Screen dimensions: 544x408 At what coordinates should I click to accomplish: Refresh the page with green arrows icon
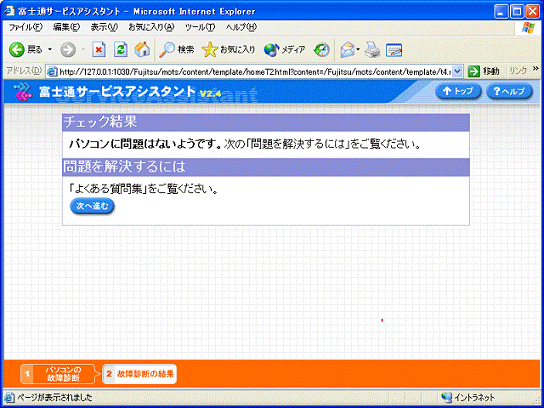click(121, 50)
